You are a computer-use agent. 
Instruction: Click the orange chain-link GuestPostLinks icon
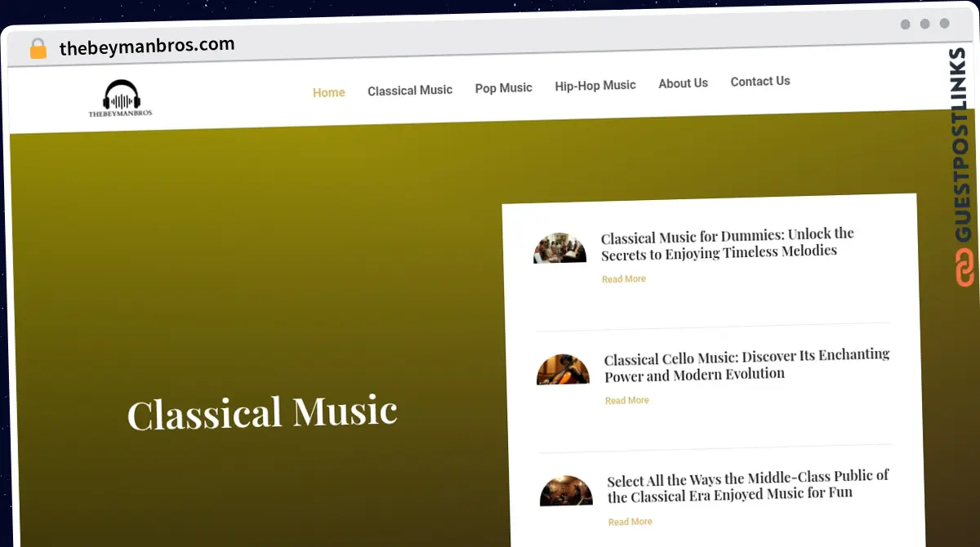click(964, 269)
